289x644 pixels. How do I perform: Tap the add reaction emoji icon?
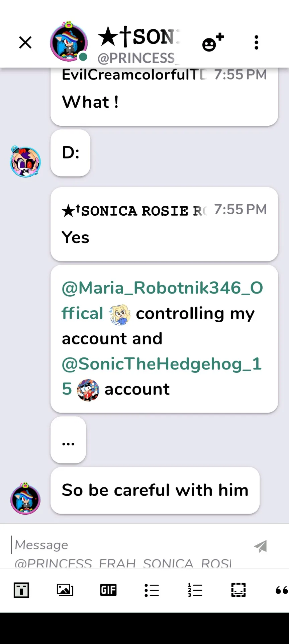213,42
